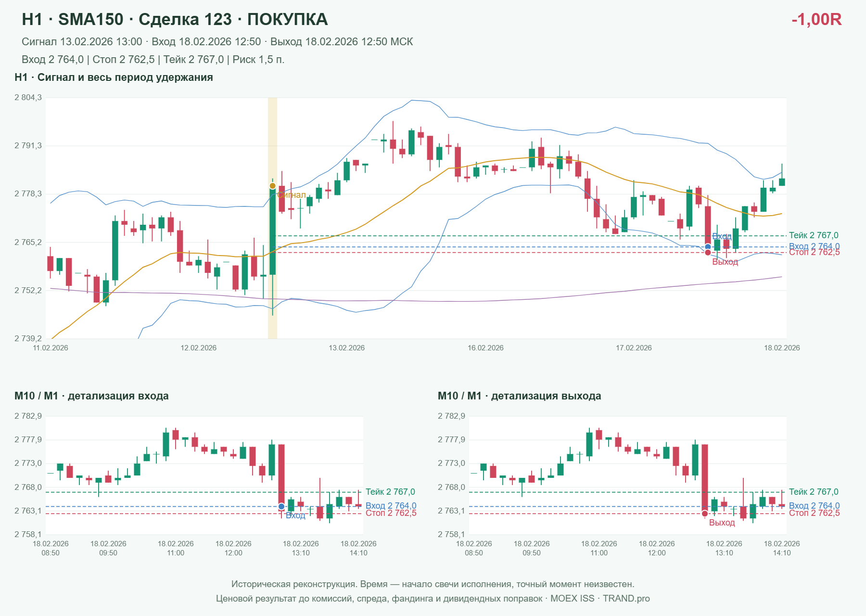Click the red exit dot in the exit detail chart
Viewport: 866px width, 616px height.
click(x=705, y=513)
